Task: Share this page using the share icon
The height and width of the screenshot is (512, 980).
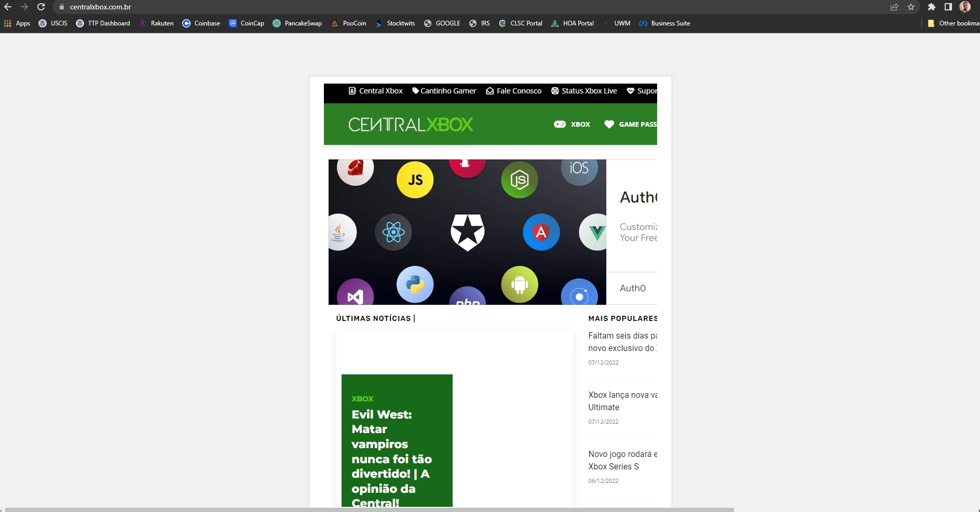Action: click(894, 7)
